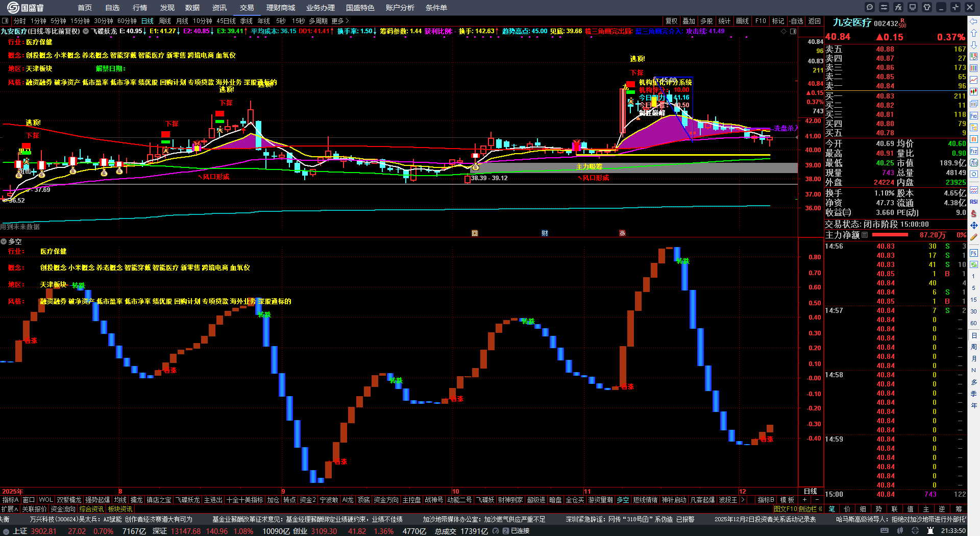Expand the 更多 period options

coord(340,21)
